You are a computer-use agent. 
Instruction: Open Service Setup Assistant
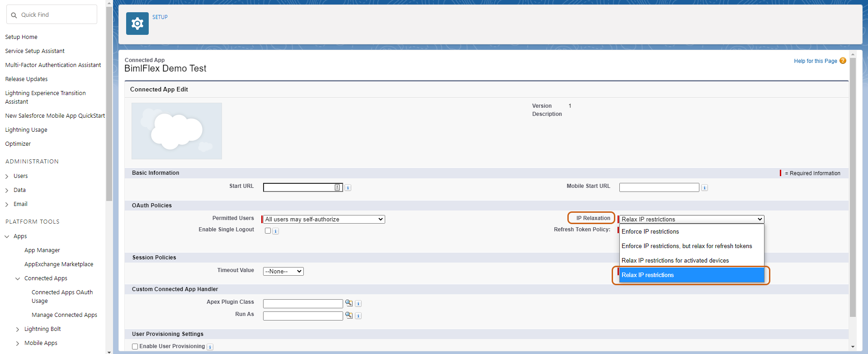(x=35, y=51)
